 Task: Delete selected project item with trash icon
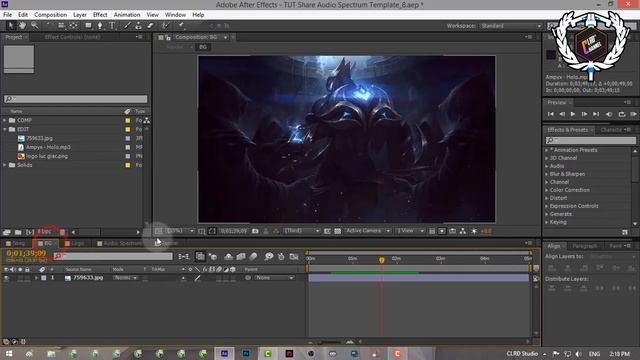coord(62,232)
